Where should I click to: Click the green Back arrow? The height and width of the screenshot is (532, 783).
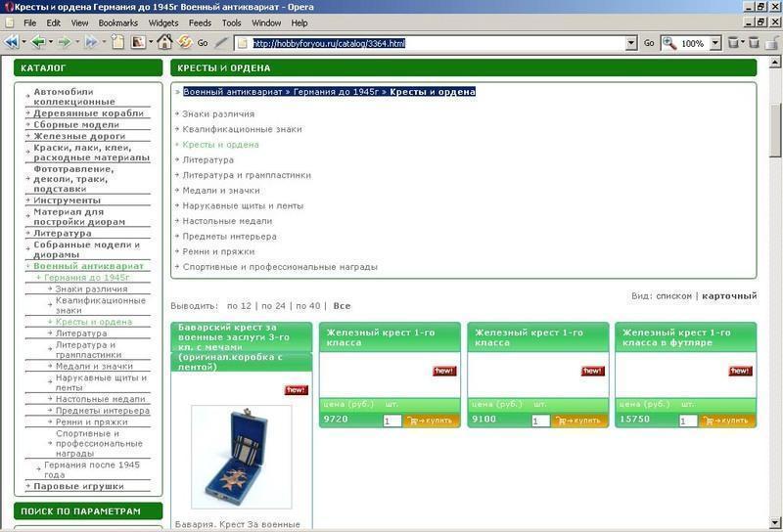(x=37, y=42)
